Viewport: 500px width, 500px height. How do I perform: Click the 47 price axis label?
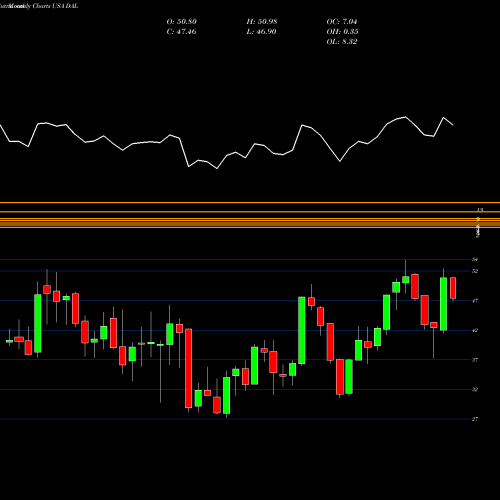[x=475, y=301]
